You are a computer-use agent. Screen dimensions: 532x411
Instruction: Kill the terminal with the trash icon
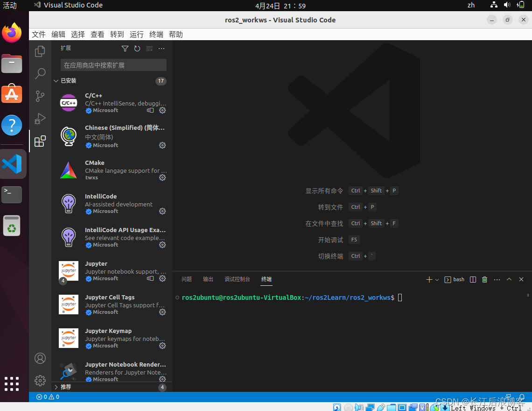coord(484,279)
